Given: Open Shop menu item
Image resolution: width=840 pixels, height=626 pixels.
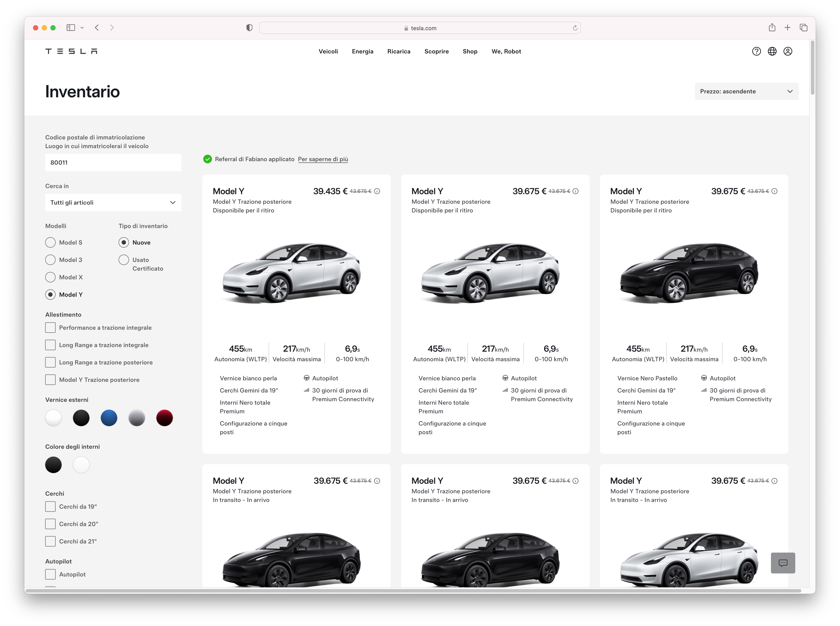Looking at the screenshot, I should tap(470, 51).
